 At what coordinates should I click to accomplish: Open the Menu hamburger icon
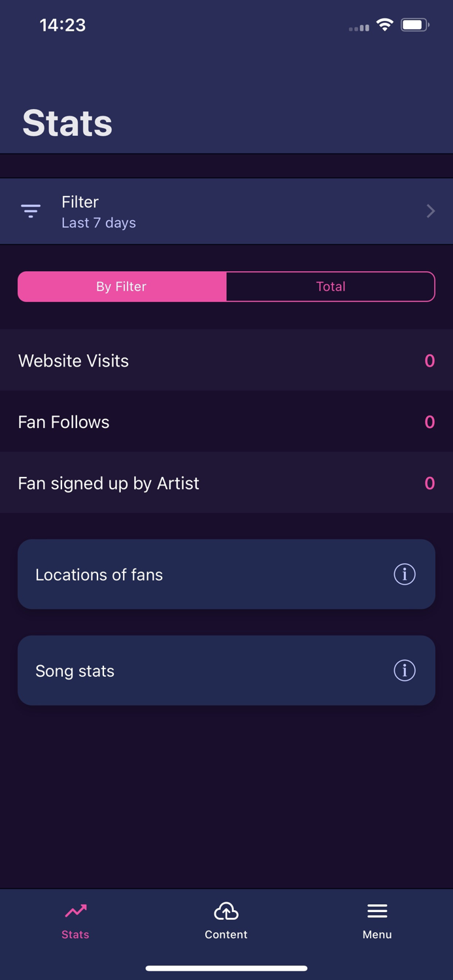(377, 910)
